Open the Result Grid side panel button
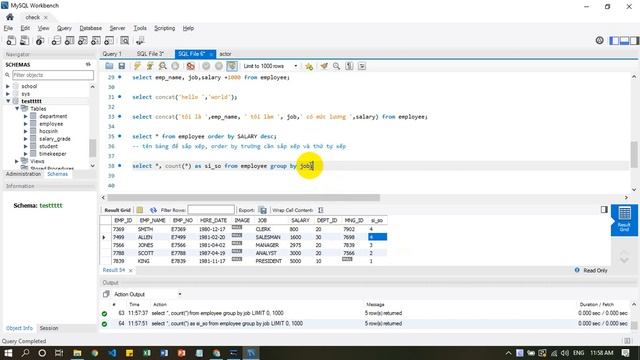 (x=624, y=220)
